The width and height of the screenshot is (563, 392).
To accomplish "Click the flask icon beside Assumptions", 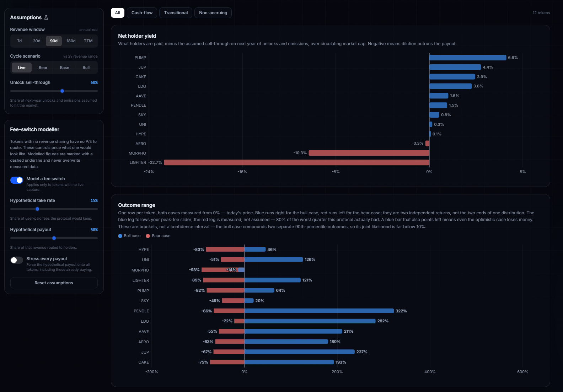I will 46,17.
